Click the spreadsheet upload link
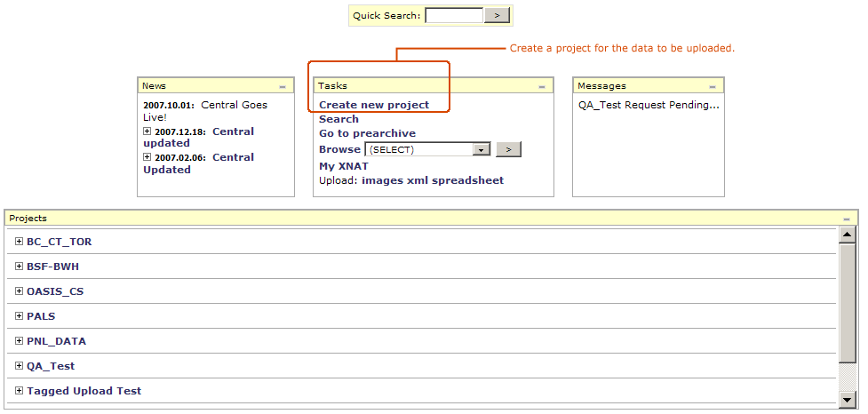This screenshot has height=414, width=868. coord(470,180)
